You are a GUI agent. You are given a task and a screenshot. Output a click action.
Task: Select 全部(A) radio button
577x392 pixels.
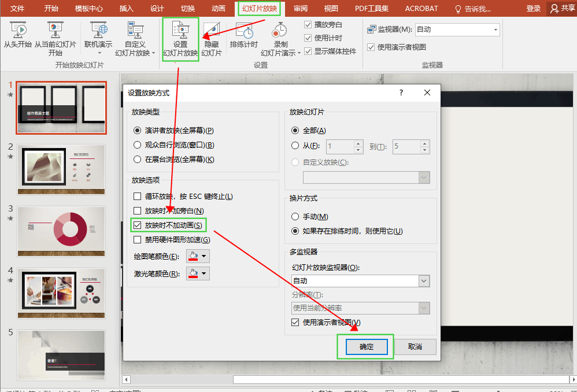(295, 130)
